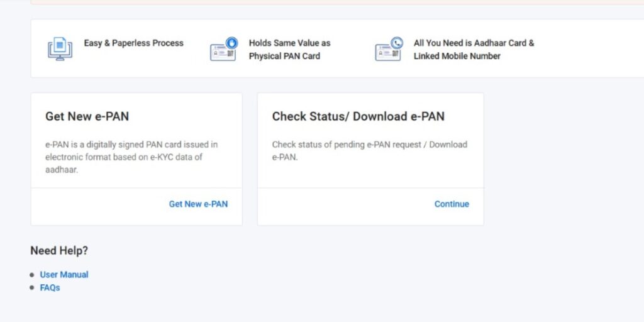This screenshot has width=644, height=322.
Task: Click the divider above the Continue link
Action: coord(370,187)
